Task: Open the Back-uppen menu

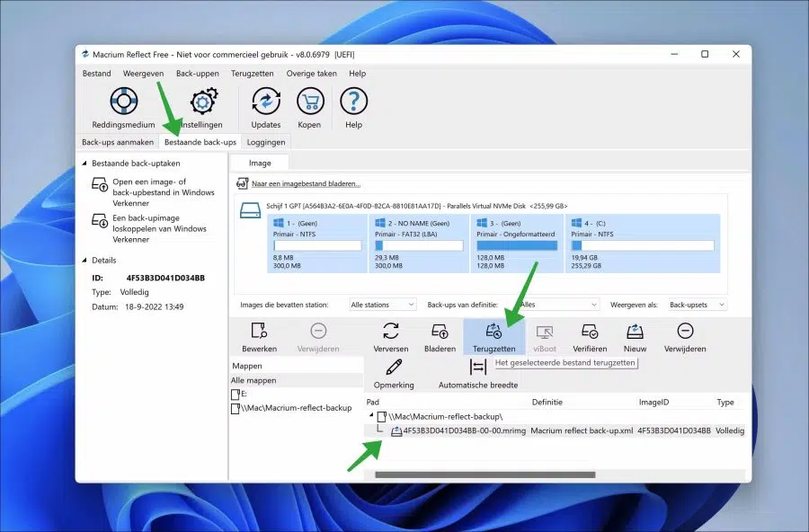Action: coord(198,74)
